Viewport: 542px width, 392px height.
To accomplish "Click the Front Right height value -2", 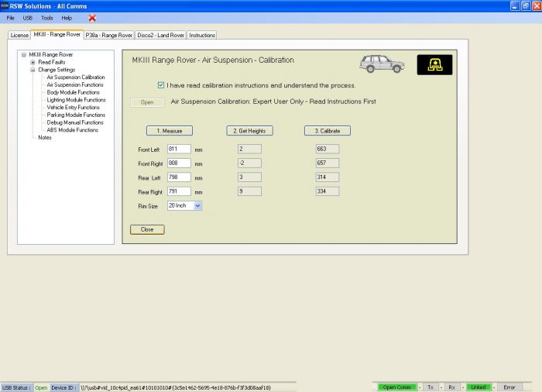I will [249, 163].
